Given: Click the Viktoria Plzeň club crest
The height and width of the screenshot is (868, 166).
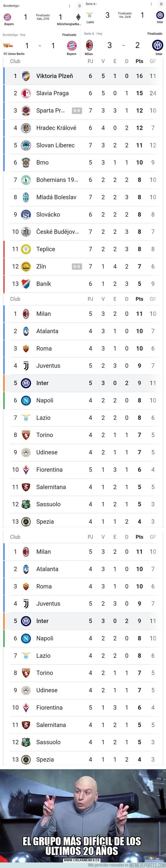Looking at the screenshot, I should click(x=26, y=76).
